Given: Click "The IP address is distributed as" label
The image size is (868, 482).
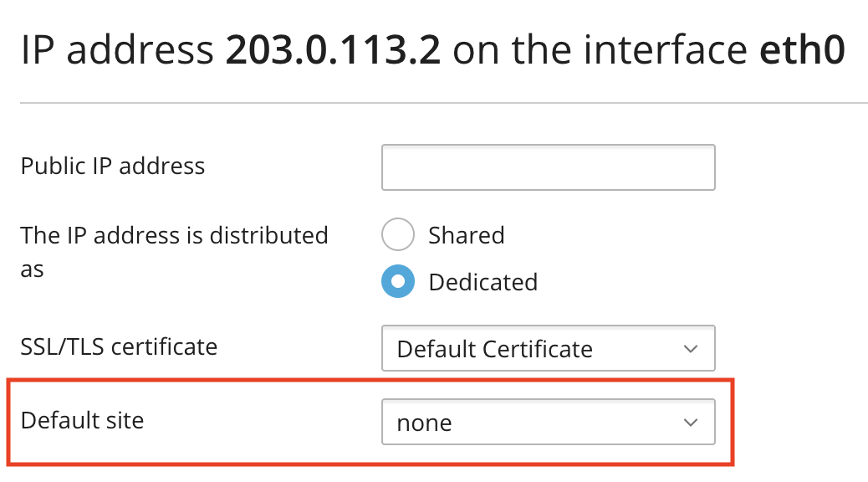Looking at the screenshot, I should [174, 236].
